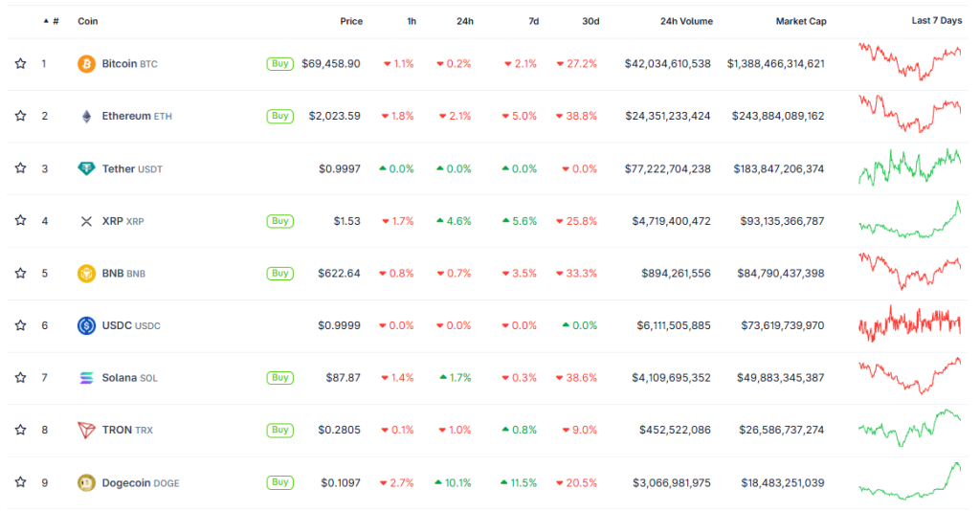Star Tether to add to watchlist
Image resolution: width=980 pixels, height=511 pixels.
20,168
